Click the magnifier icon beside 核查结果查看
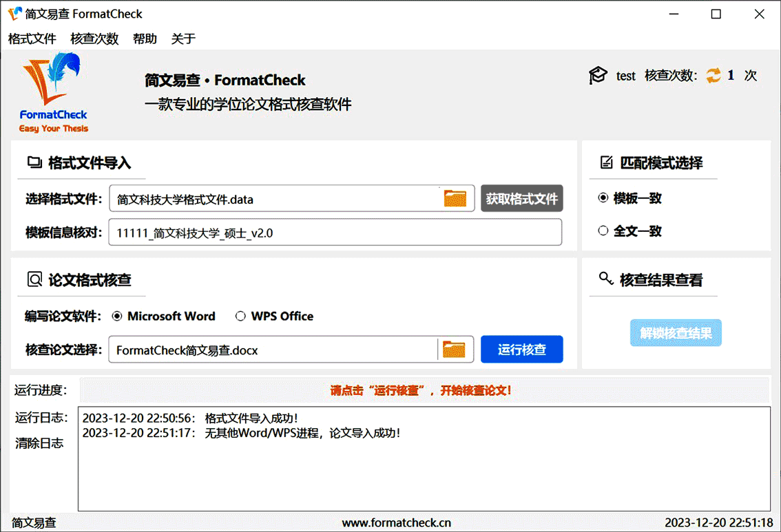This screenshot has height=532, width=781. pos(605,278)
